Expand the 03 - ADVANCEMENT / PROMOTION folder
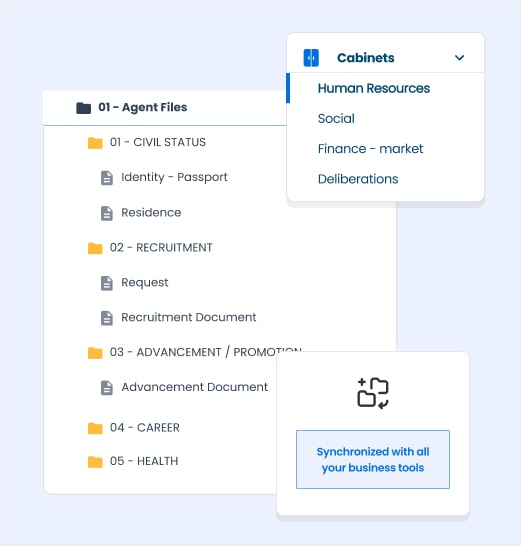 point(205,352)
